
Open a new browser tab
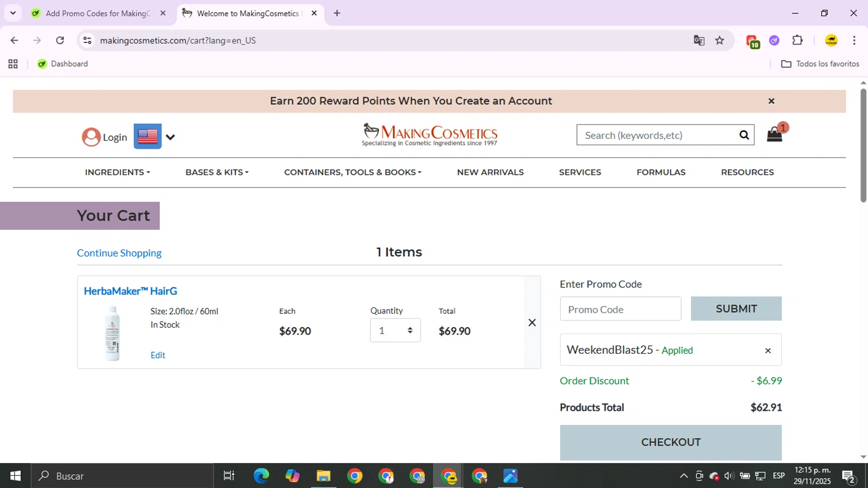click(x=337, y=13)
